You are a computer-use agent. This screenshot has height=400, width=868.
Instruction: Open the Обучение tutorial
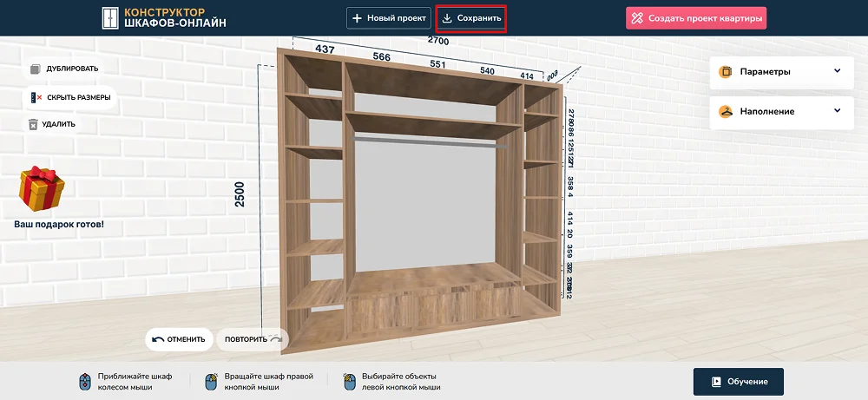point(738,382)
